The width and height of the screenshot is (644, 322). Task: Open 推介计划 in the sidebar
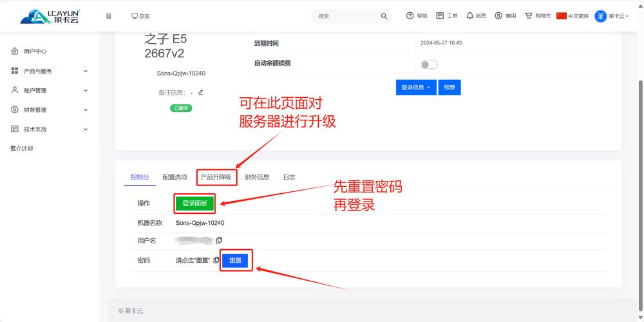[21, 148]
